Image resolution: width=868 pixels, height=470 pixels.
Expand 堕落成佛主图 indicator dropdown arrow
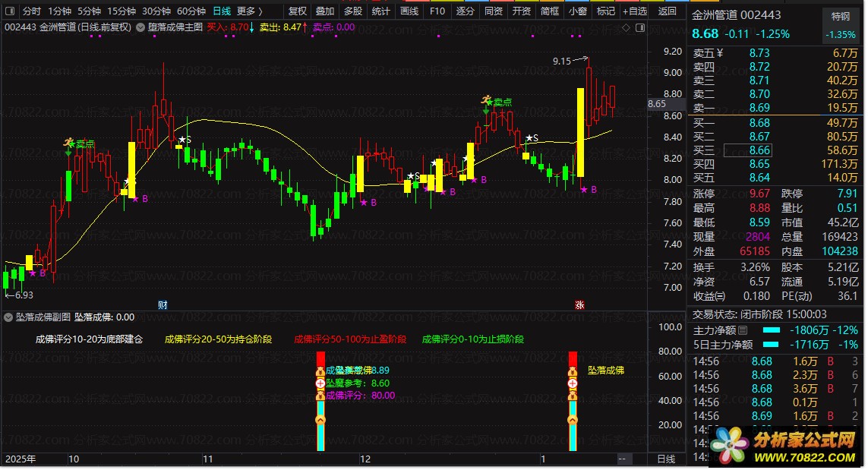(140, 27)
